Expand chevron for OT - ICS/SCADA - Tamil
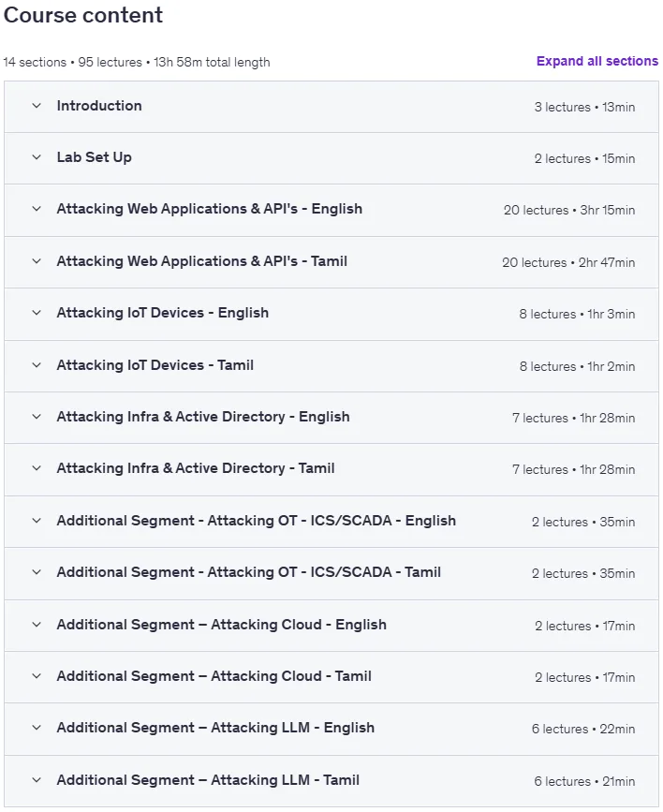 (37, 572)
